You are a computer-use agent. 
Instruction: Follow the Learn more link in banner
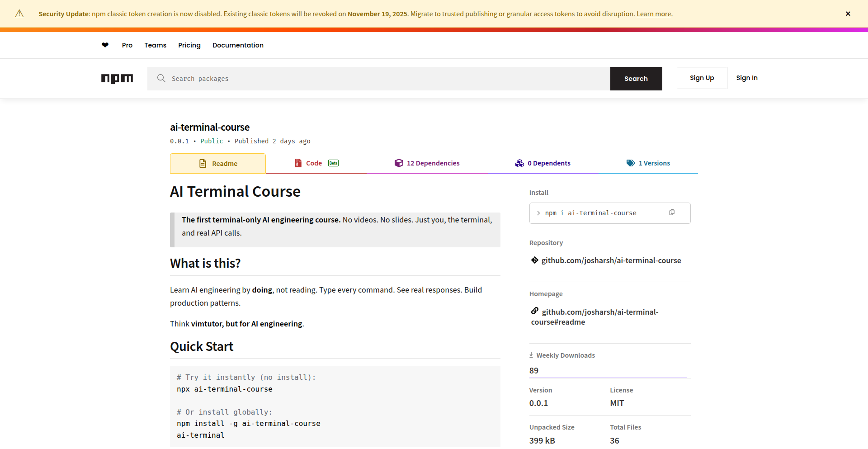(x=653, y=14)
